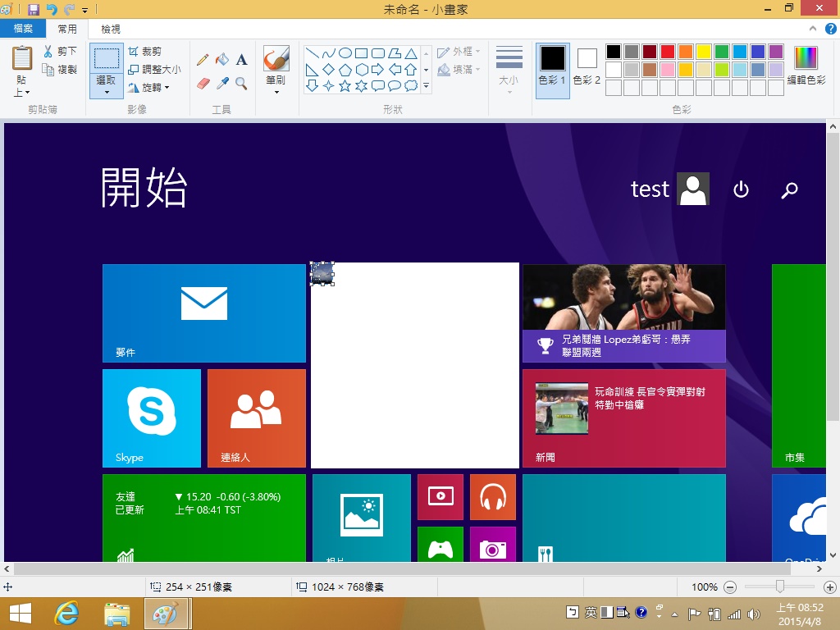Open Internet Explorer from the taskbar
This screenshot has height=630, width=840.
pyautogui.click(x=67, y=614)
